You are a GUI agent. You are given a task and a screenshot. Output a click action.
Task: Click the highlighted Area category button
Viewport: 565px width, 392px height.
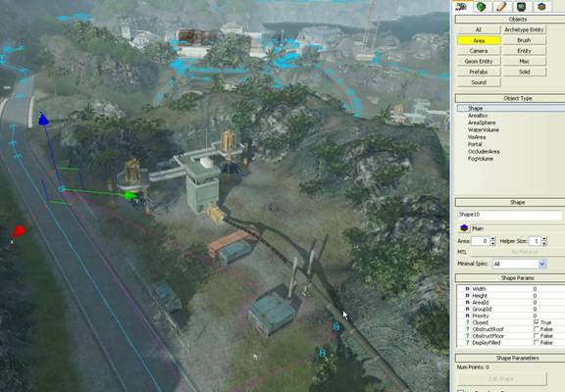coord(479,40)
